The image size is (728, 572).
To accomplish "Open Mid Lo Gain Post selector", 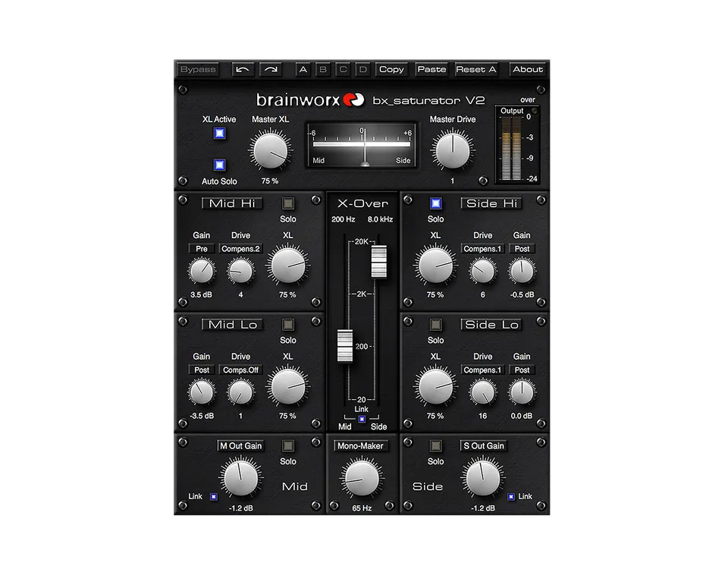I will [202, 370].
